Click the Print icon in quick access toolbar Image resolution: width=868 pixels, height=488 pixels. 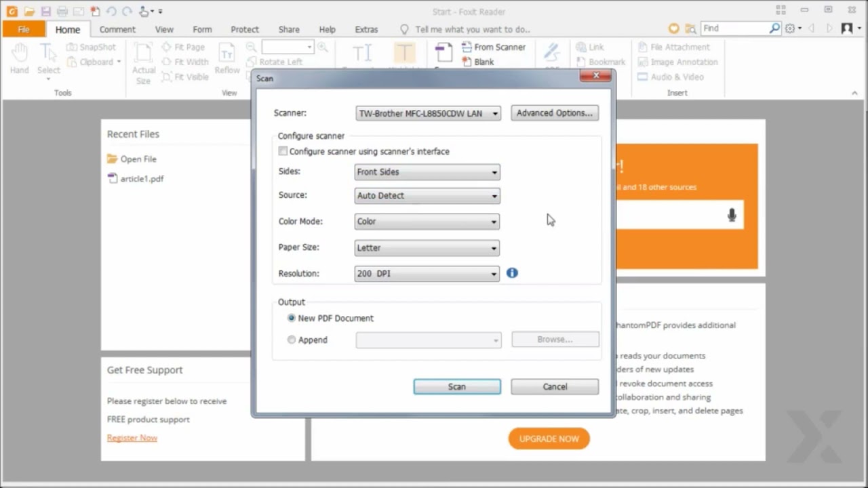[62, 12]
